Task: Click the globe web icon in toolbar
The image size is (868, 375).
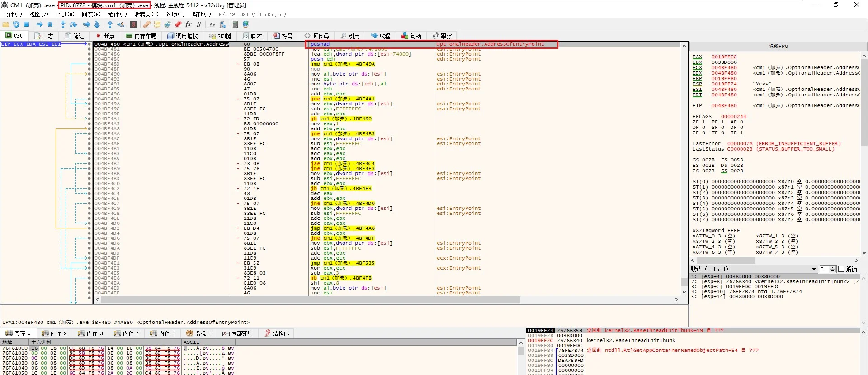Action: (245, 24)
